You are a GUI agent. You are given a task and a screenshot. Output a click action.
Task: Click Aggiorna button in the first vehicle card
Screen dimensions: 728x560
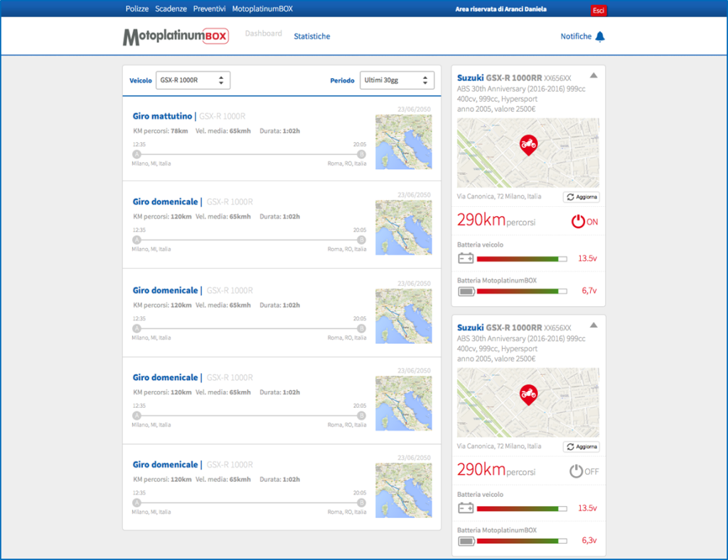582,197
